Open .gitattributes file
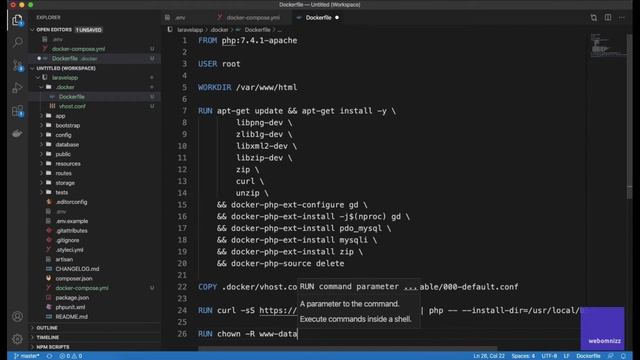The width and height of the screenshot is (640, 360). 71,231
